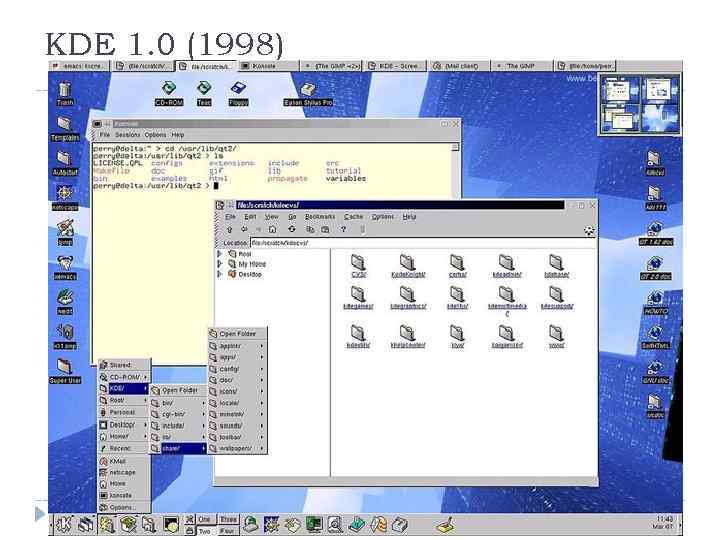Switch to the emacs taskbar button

point(79,66)
